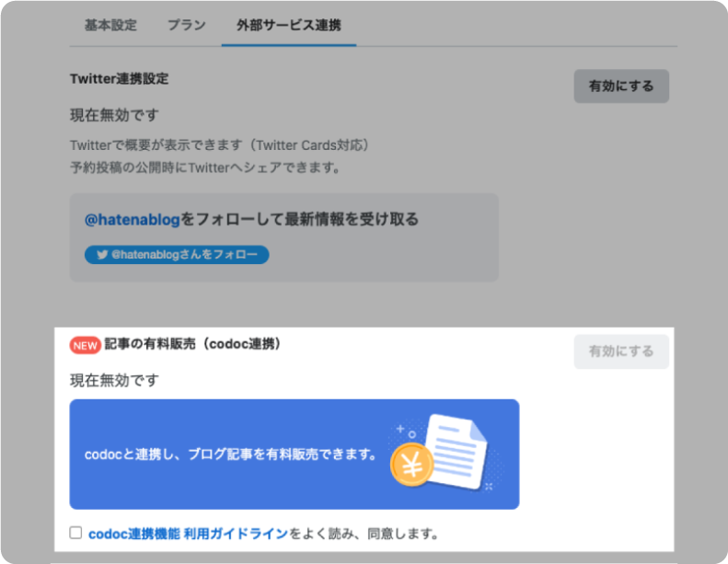The width and height of the screenshot is (728, 564).
Task: Toggle the codoc guideline agreement checkbox
Action: click(75, 533)
